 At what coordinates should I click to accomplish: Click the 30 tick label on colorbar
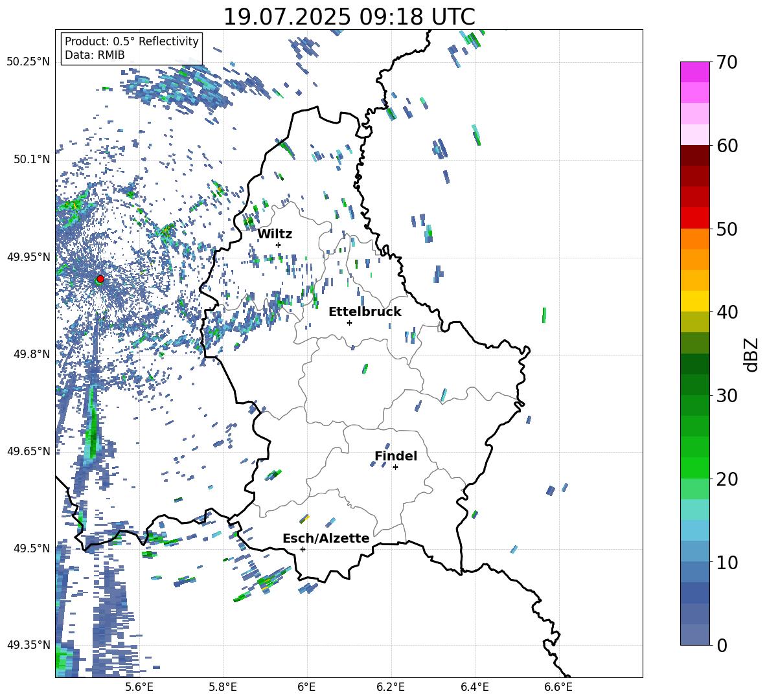click(726, 396)
